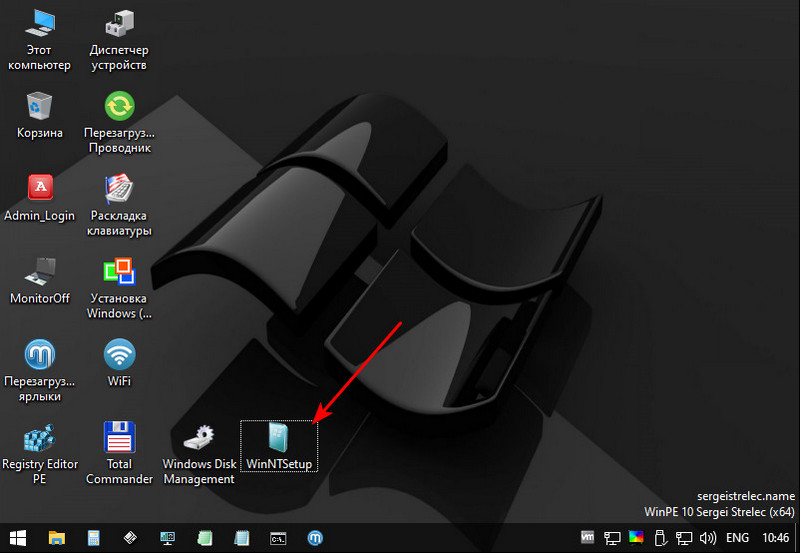Select the Windows Disk Management icon
Screen dimensions: 800x553
click(199, 454)
